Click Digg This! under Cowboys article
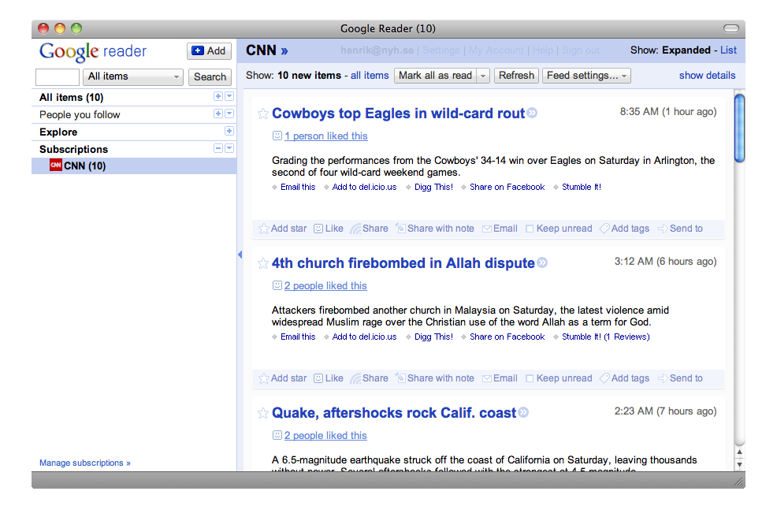 [x=433, y=187]
